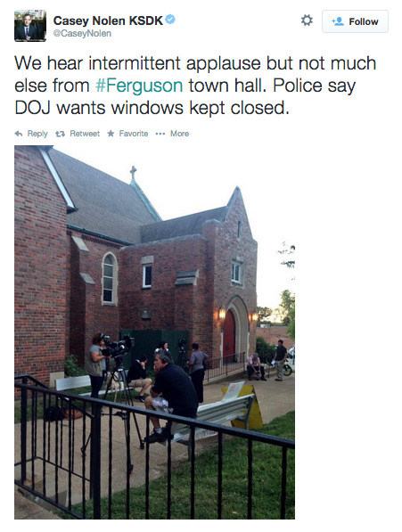Open the gear settings menu icon
This screenshot has height=532, width=402.
[x=307, y=20]
